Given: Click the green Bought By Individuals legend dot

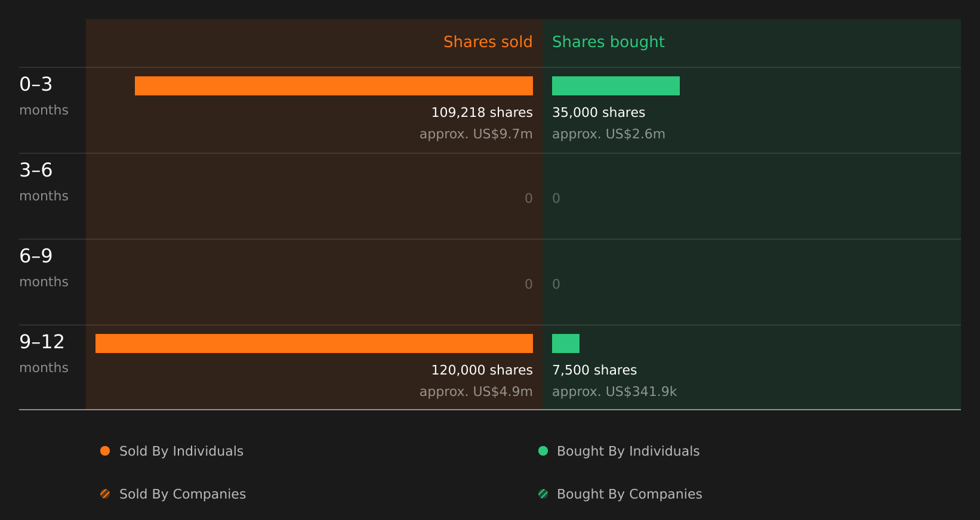Looking at the screenshot, I should pyautogui.click(x=543, y=451).
